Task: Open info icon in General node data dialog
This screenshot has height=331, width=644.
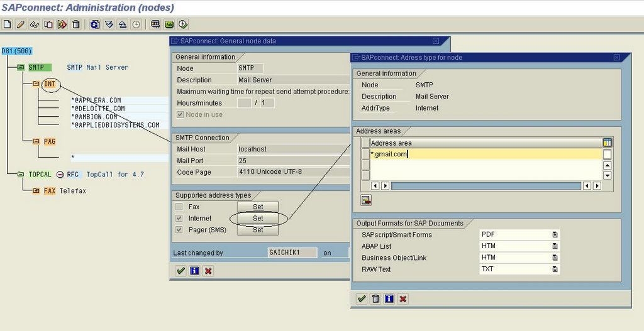Action: click(x=194, y=271)
